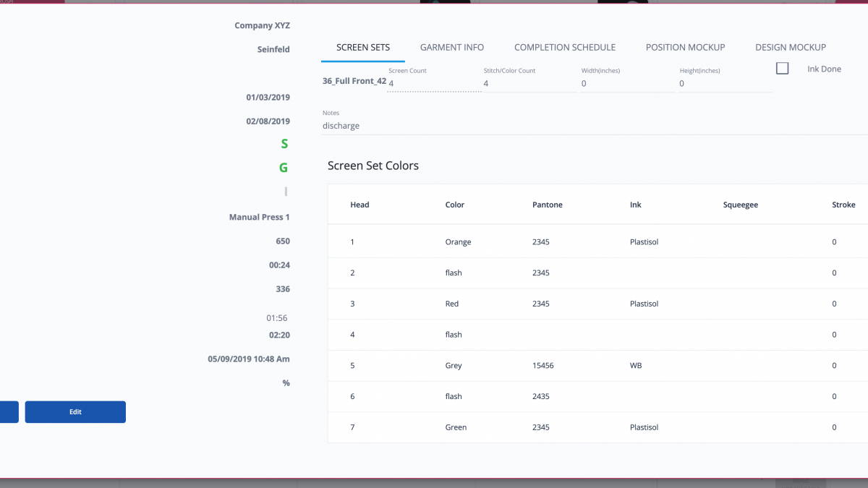
Task: Click the Stroke column header
Action: click(843, 205)
